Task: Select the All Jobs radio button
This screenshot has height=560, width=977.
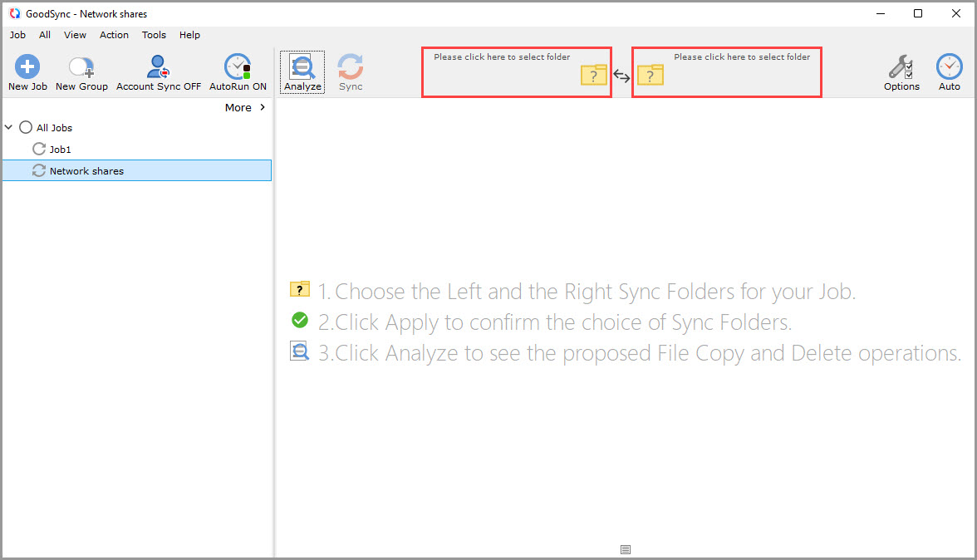Action: (x=25, y=127)
